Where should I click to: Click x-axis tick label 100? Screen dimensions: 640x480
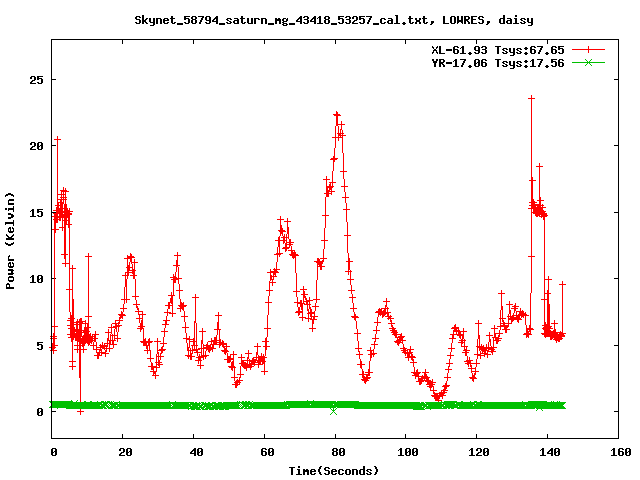408,452
